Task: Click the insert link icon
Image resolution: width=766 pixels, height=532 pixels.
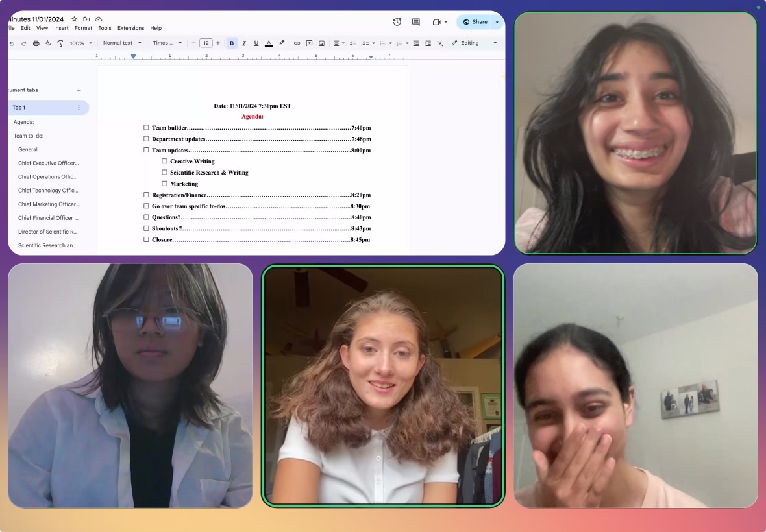Action: pyautogui.click(x=297, y=43)
